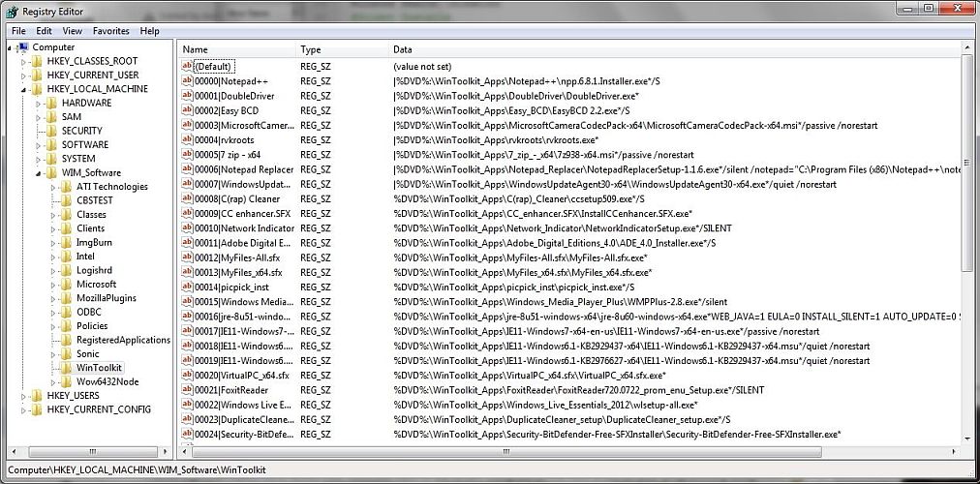Click values pane scroll-down arrow

(x=968, y=439)
